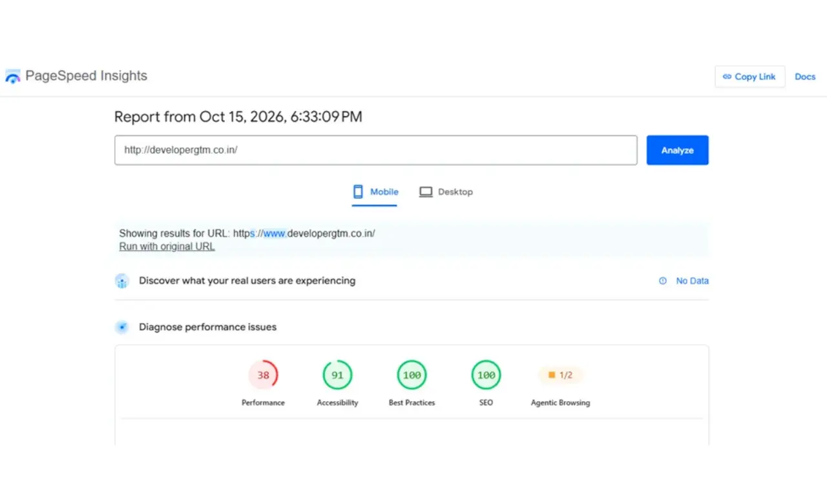Click the Run with original URL link
The height and width of the screenshot is (504, 827).
[167, 247]
